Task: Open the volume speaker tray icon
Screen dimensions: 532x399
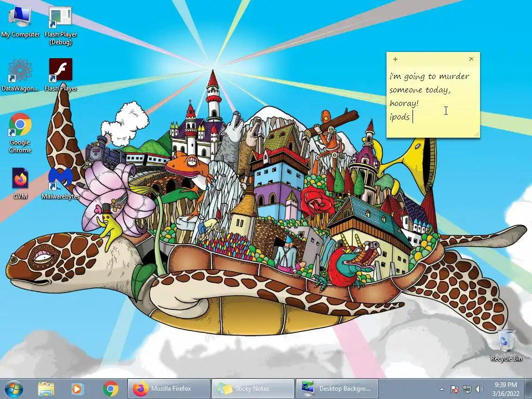Action: (x=480, y=390)
